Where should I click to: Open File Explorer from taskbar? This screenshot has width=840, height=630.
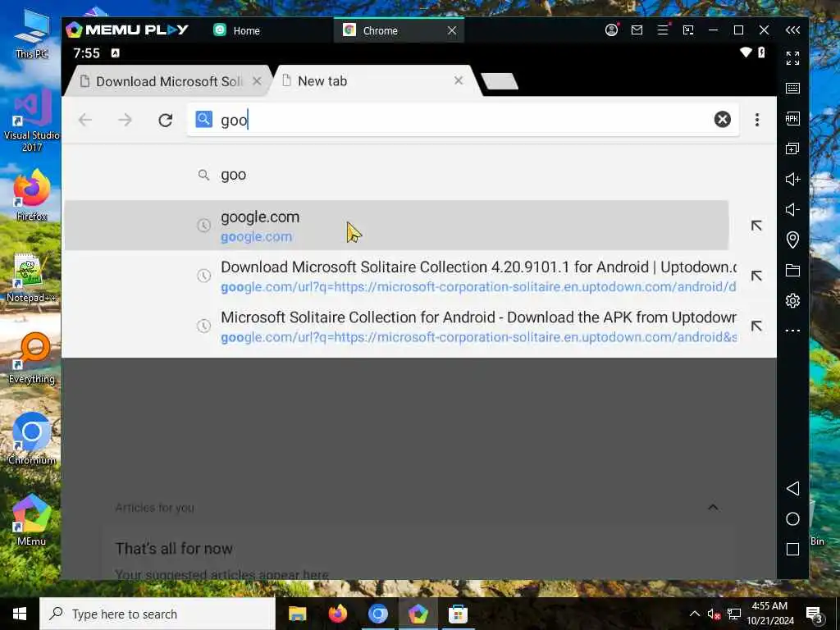tap(297, 614)
